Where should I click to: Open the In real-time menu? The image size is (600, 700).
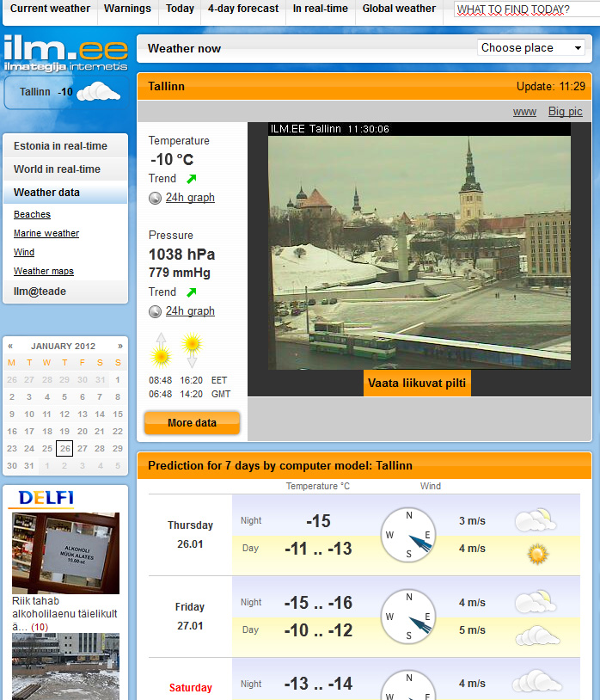(x=321, y=9)
